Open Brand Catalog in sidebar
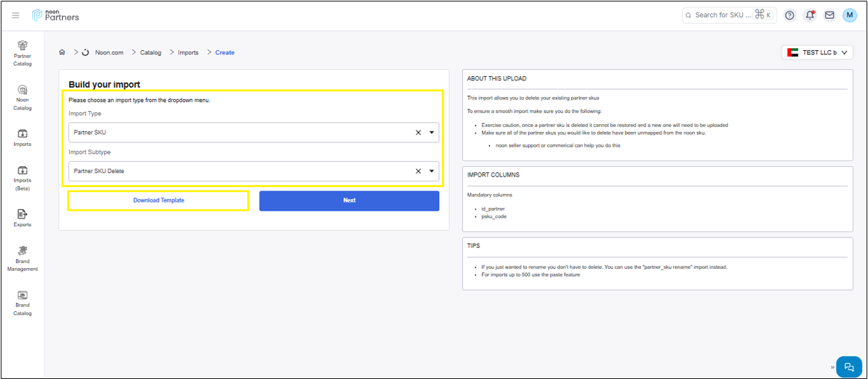 coord(22,303)
